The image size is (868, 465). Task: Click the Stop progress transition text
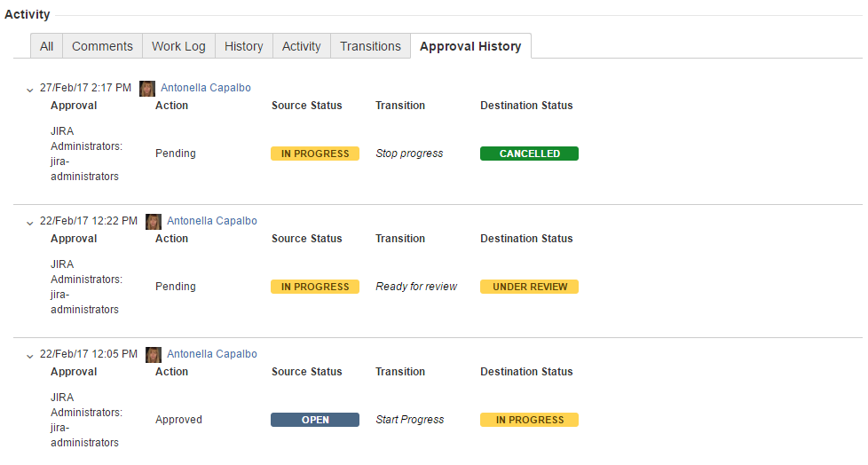tap(409, 154)
